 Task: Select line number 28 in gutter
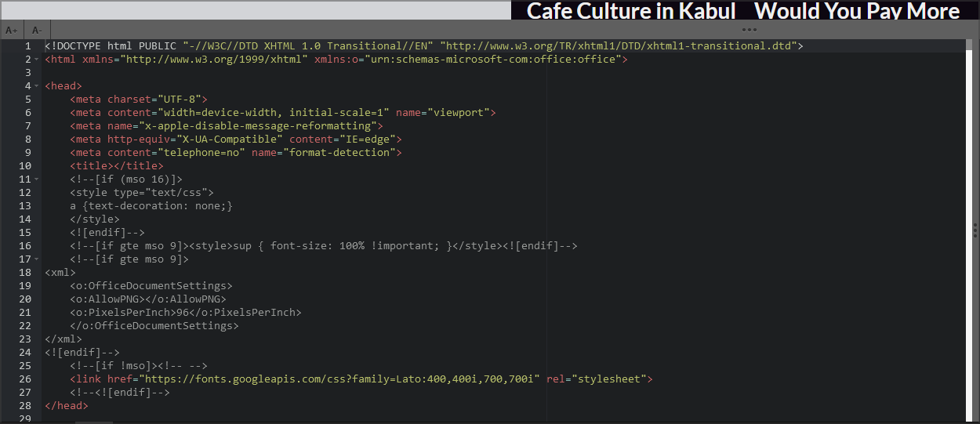point(24,406)
